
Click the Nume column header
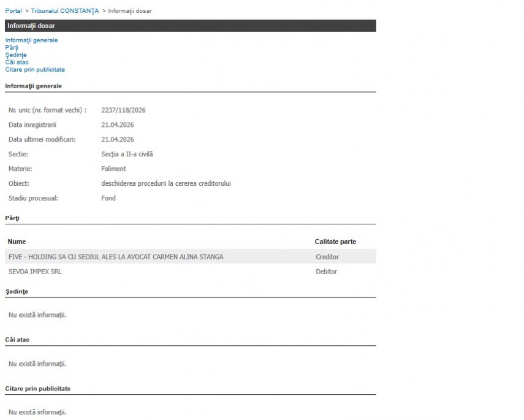17,242
